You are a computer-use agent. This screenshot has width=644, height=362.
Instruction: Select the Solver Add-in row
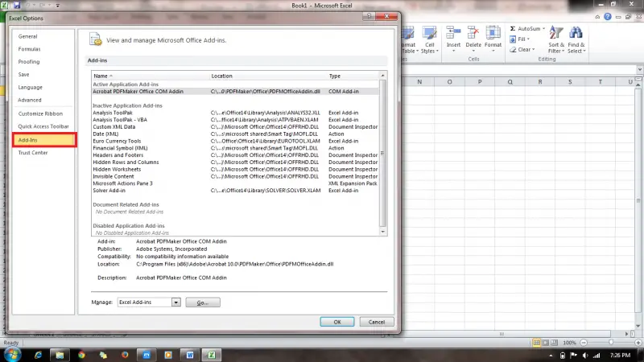pyautogui.click(x=235, y=191)
